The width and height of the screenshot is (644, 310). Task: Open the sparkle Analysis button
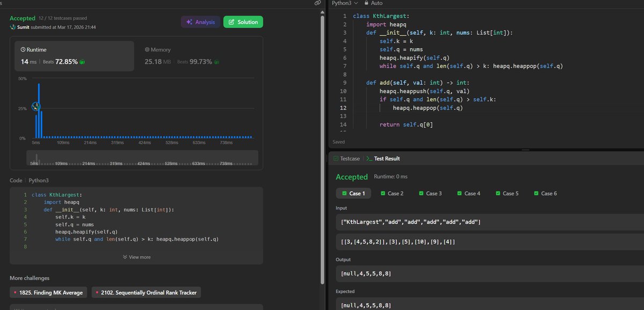click(200, 22)
